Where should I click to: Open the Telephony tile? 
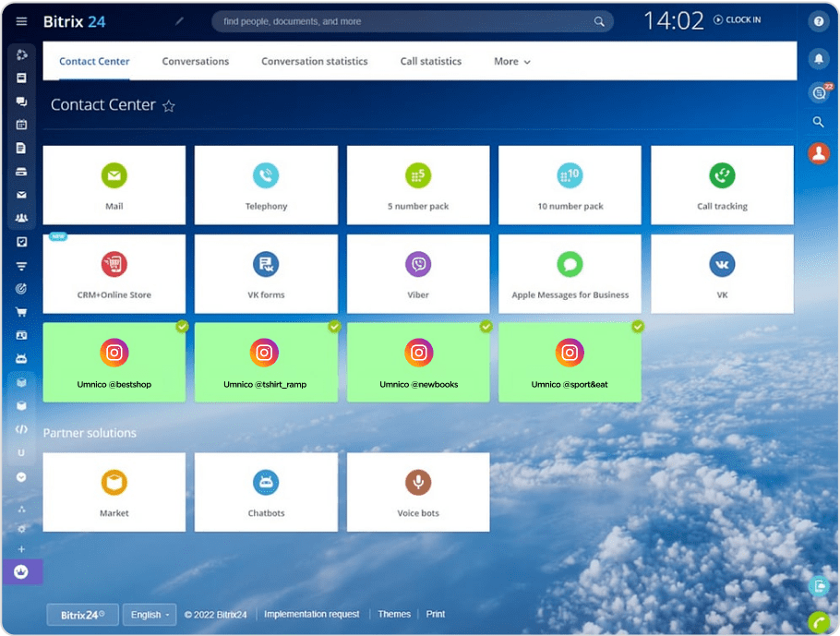[x=266, y=185]
